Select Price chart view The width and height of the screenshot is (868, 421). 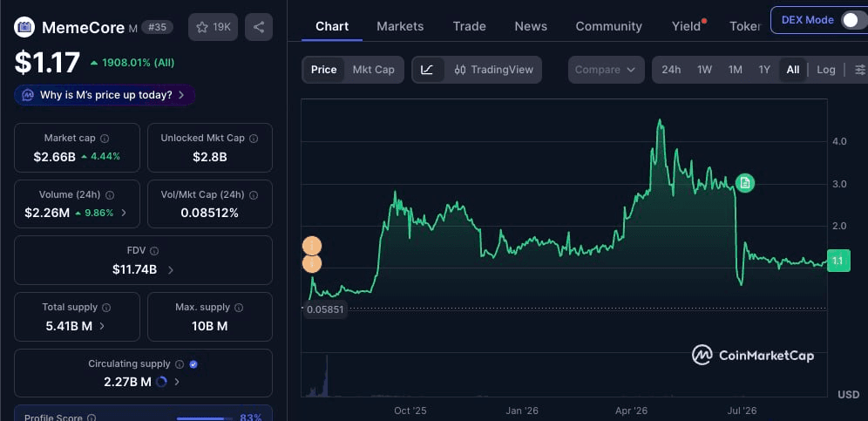324,70
